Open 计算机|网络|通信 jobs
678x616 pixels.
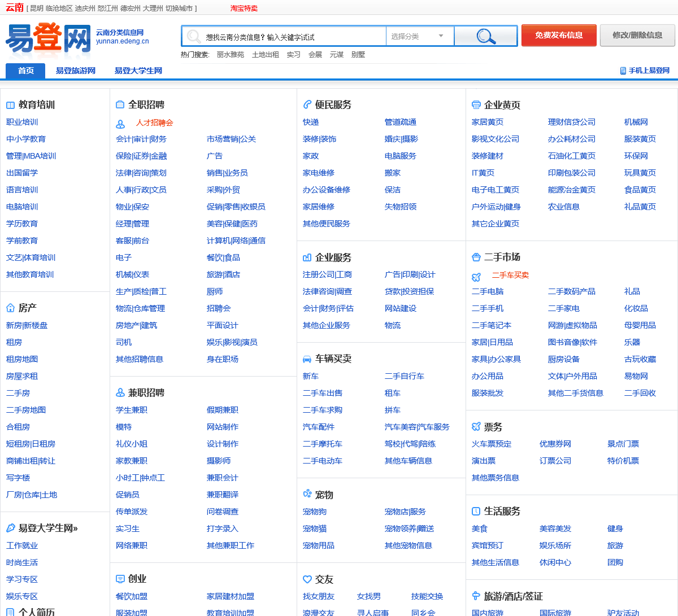point(236,241)
